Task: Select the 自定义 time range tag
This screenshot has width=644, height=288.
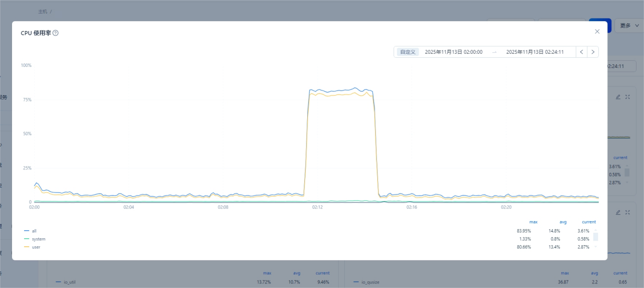Action: [x=408, y=52]
